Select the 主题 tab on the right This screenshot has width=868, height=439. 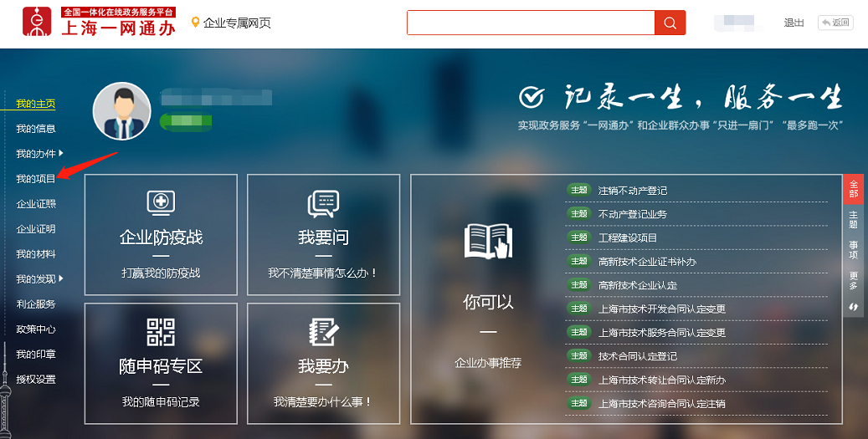pyautogui.click(x=853, y=219)
